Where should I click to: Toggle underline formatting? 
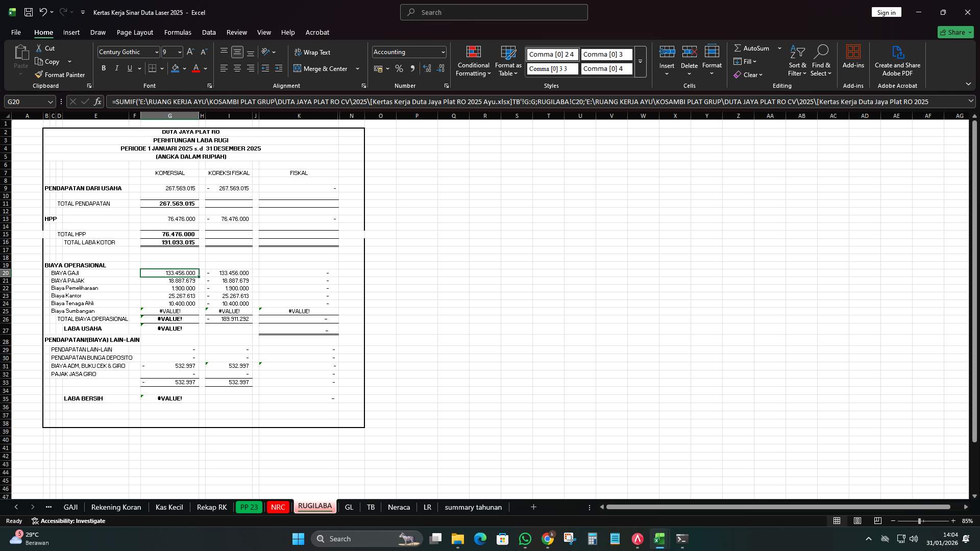click(129, 68)
